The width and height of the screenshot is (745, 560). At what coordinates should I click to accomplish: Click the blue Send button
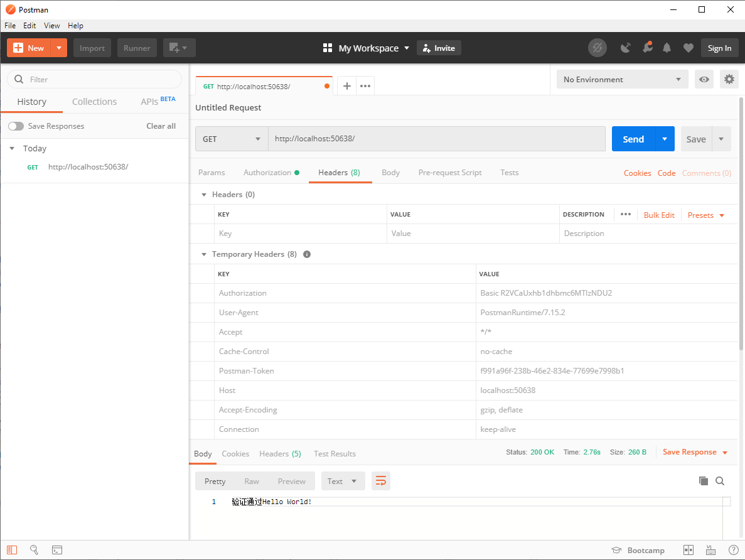(x=633, y=139)
